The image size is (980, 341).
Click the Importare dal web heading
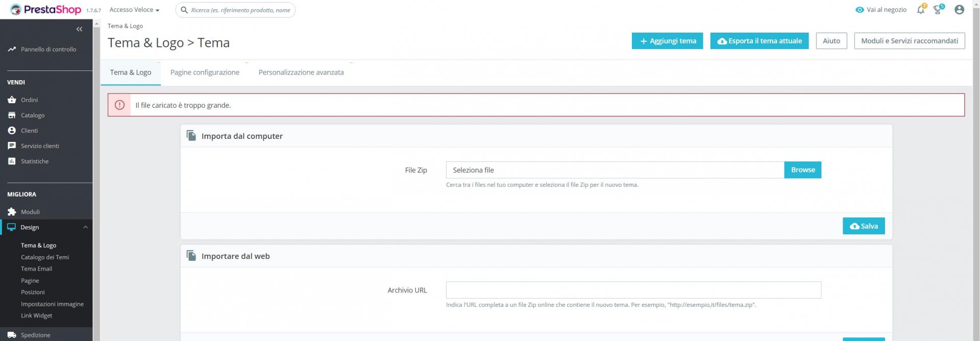(x=235, y=256)
